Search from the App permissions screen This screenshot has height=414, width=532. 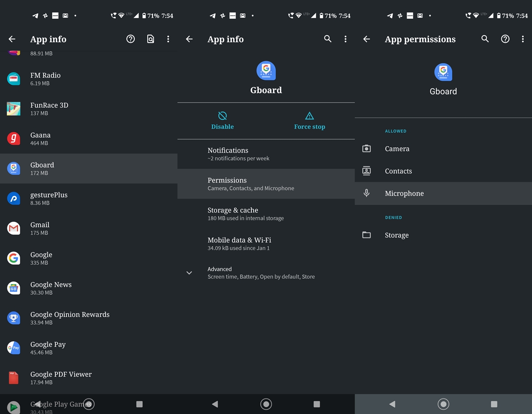coord(485,39)
